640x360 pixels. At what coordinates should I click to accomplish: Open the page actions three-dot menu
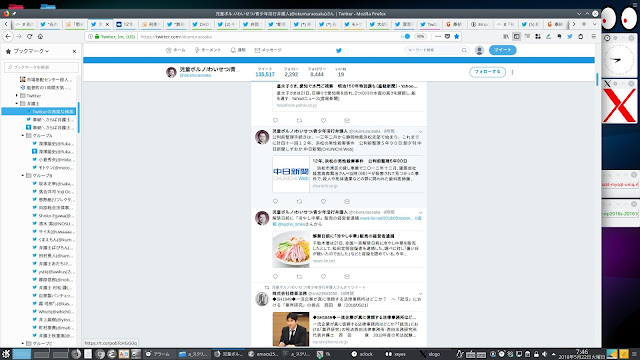click(438, 36)
